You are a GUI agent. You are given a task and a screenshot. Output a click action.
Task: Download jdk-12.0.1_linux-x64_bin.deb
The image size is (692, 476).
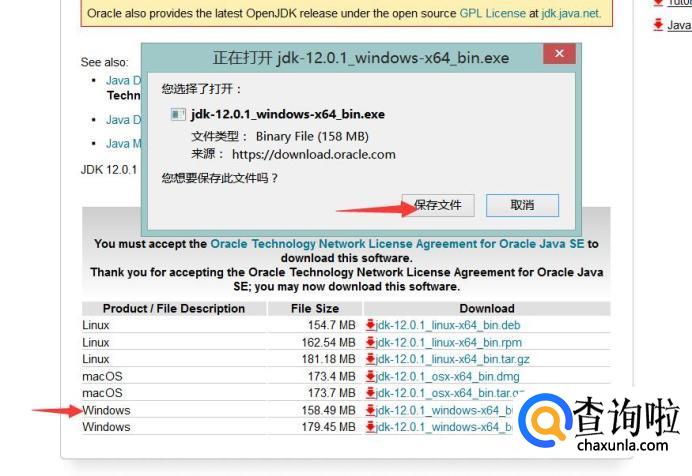[448, 325]
